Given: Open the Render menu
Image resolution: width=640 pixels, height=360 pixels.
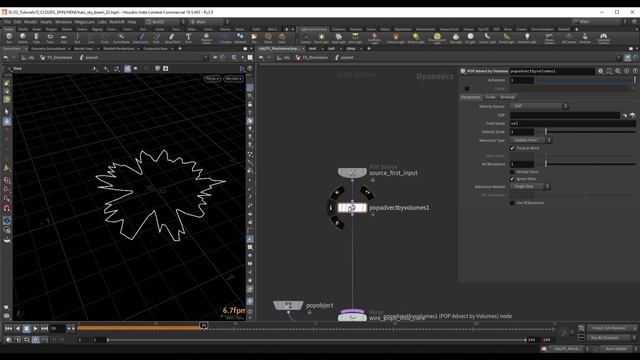Looking at the screenshot, I should pos(31,22).
